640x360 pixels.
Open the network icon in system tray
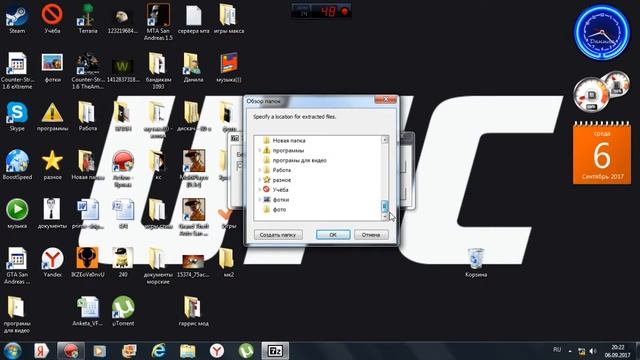pos(582,351)
